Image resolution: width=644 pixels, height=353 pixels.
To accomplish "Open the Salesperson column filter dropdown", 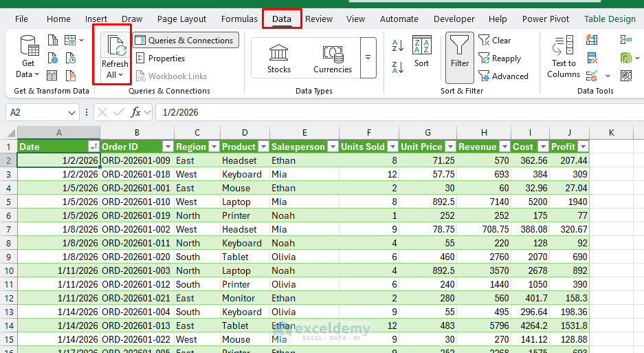I will click(333, 147).
